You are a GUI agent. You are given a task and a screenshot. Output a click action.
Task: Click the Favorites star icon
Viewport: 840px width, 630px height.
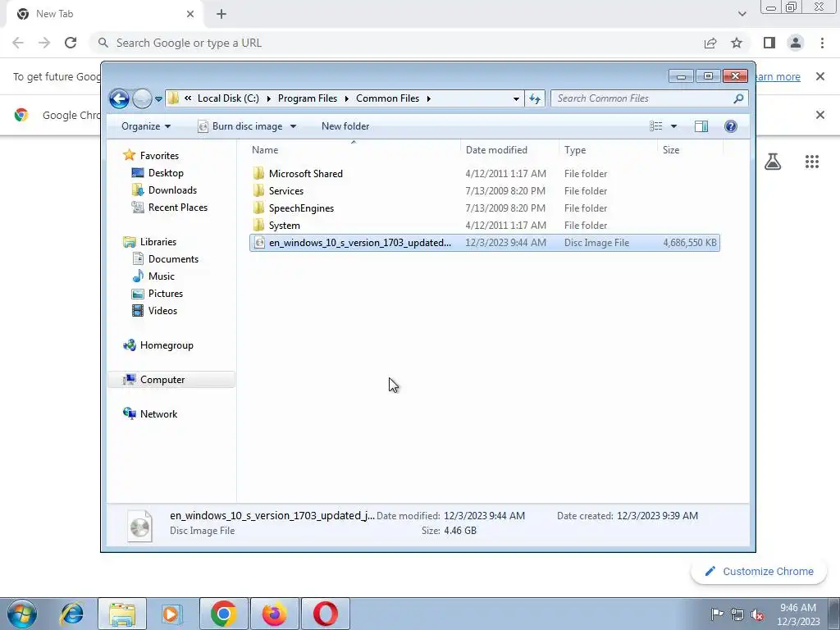[x=129, y=155]
